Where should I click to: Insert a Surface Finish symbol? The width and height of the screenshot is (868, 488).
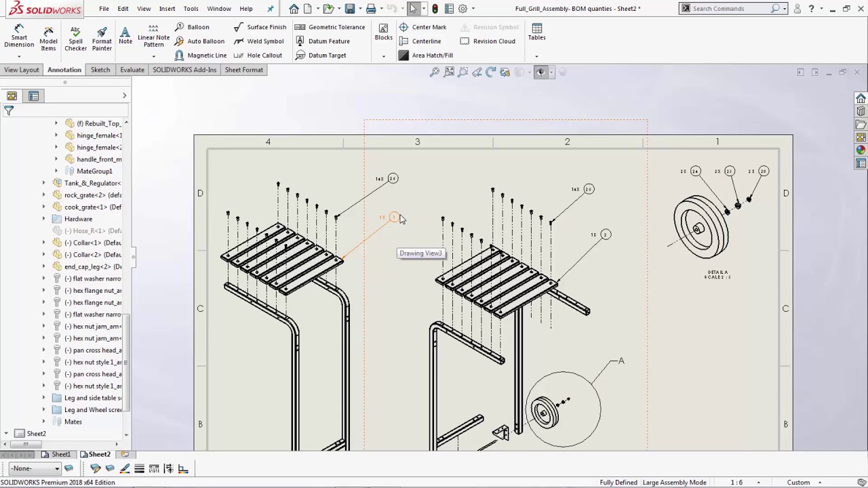(x=260, y=27)
